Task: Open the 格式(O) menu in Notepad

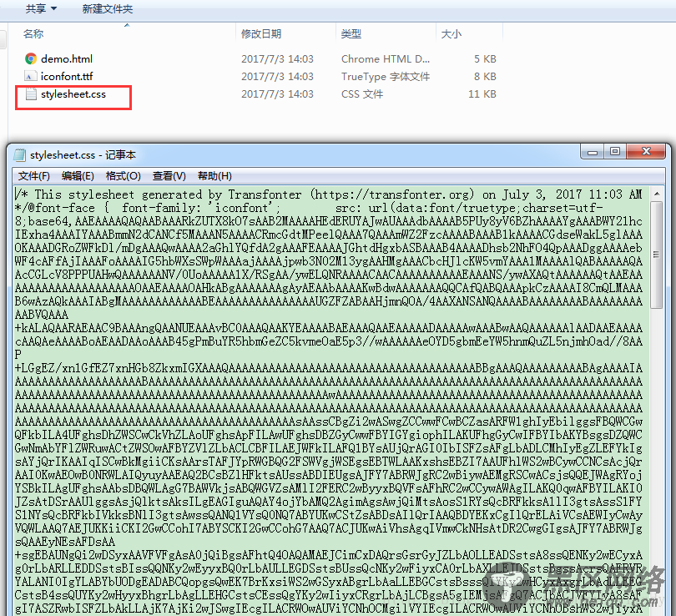Action: (x=124, y=176)
